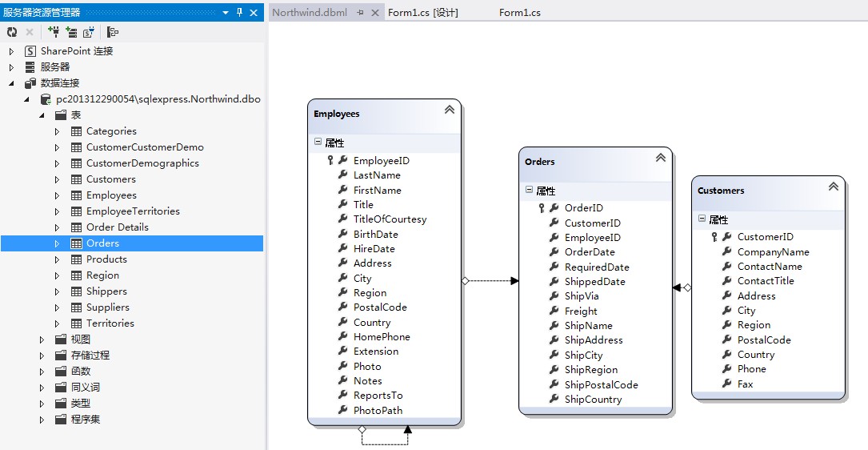
Task: Select the EmployeeID property in Orders entity
Action: click(592, 237)
